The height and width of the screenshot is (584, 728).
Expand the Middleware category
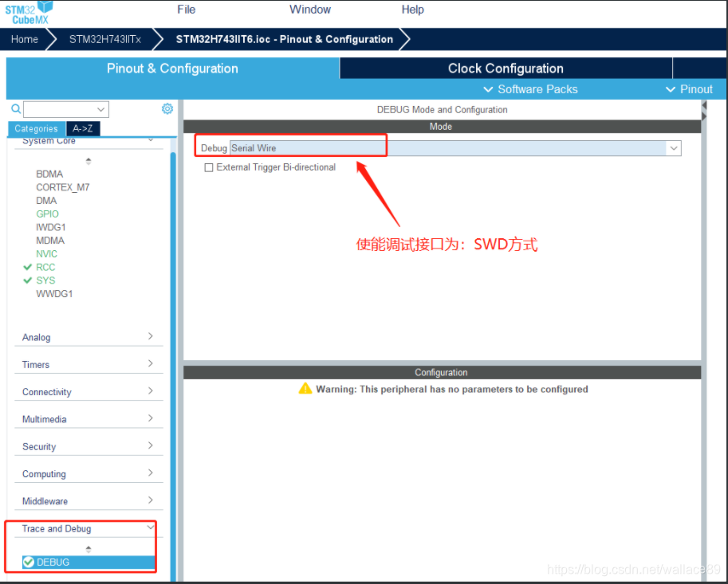[x=151, y=500]
